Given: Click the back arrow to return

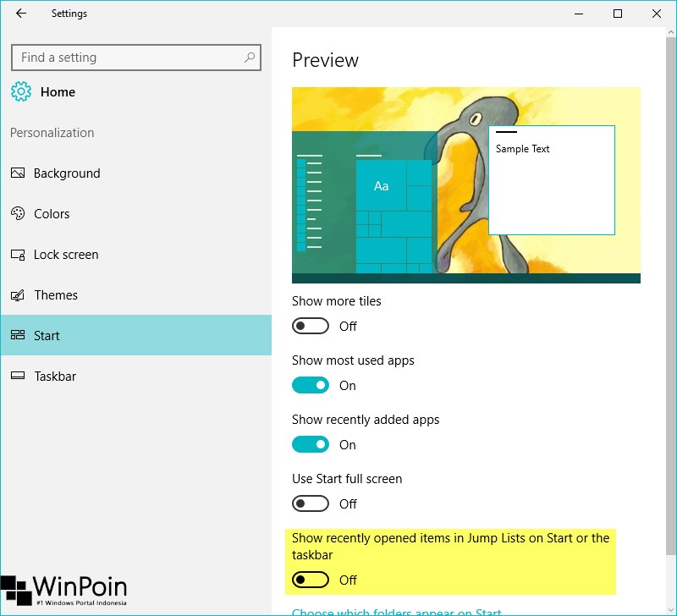Looking at the screenshot, I should 20,14.
